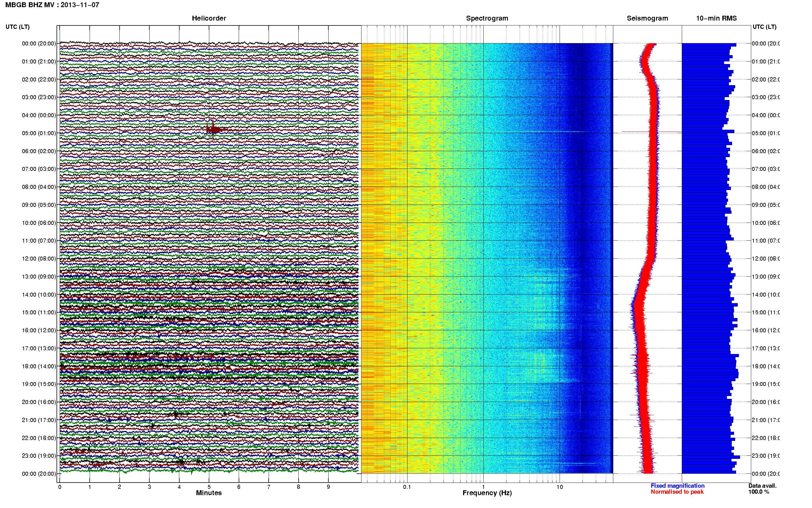
Task: Click the left 02:00 (22:00) time label
Action: pos(39,80)
